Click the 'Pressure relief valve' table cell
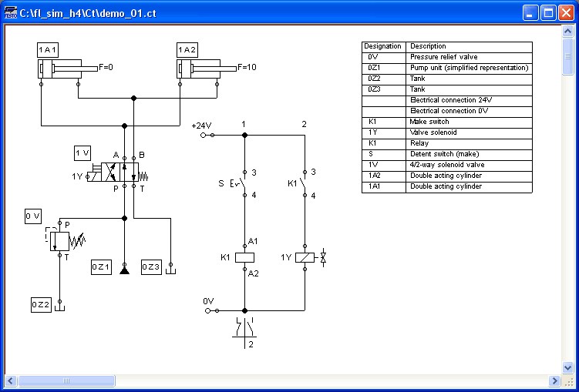The height and width of the screenshot is (392, 579). point(469,58)
